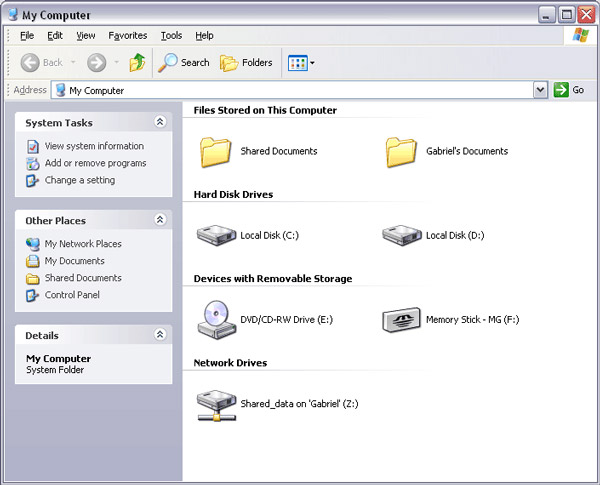Screen dimensions: 600x485
Task: Click the Go button beside the address bar
Action: [x=569, y=90]
